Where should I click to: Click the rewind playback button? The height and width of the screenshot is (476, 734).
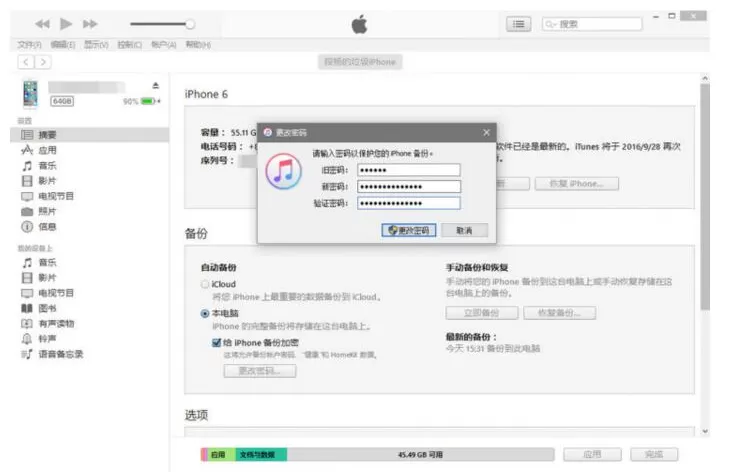tap(42, 24)
